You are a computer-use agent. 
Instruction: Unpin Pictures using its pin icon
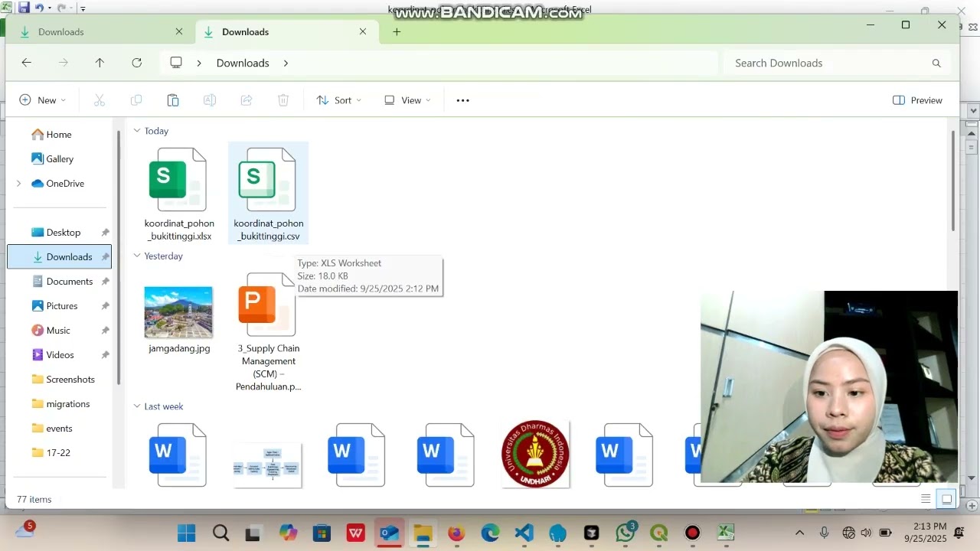(106, 306)
